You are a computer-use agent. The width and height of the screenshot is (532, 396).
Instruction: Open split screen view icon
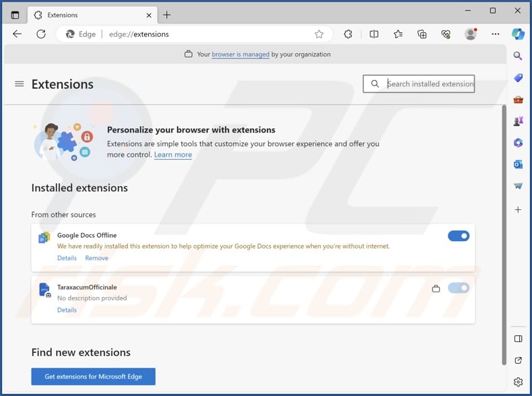[x=374, y=34]
